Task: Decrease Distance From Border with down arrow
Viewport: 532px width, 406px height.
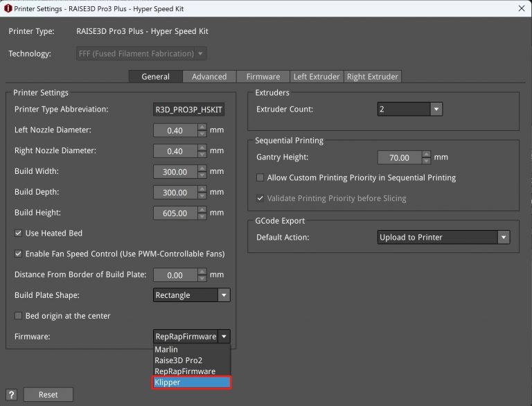Action: pos(202,279)
